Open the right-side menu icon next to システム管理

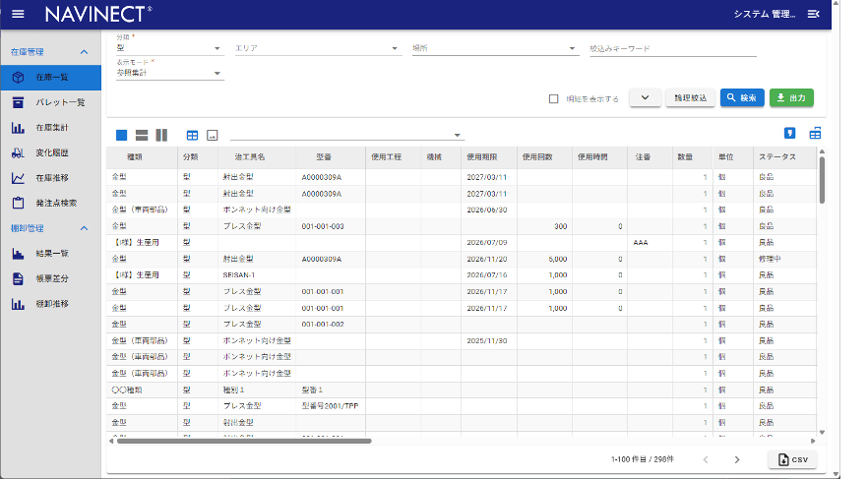[813, 14]
